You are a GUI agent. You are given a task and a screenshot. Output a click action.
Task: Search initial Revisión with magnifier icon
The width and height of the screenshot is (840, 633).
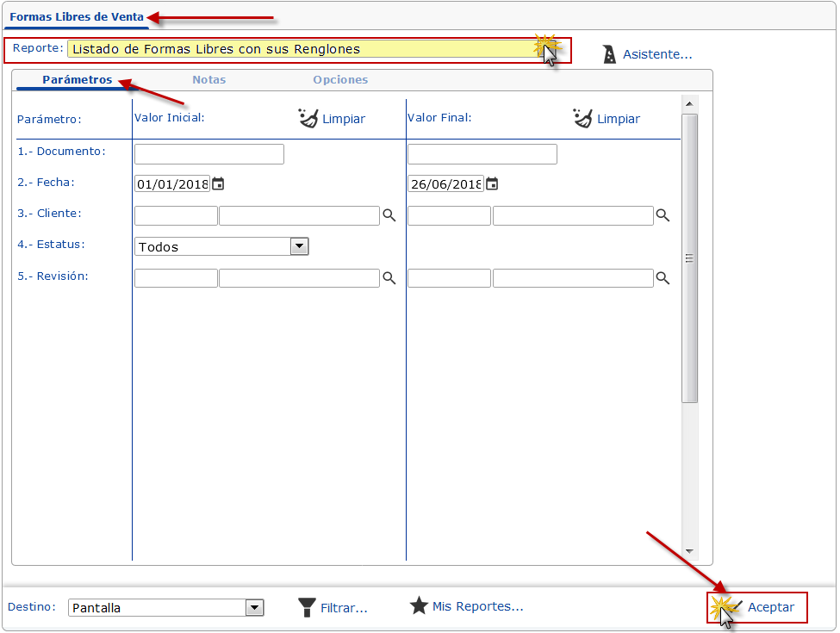click(389, 278)
